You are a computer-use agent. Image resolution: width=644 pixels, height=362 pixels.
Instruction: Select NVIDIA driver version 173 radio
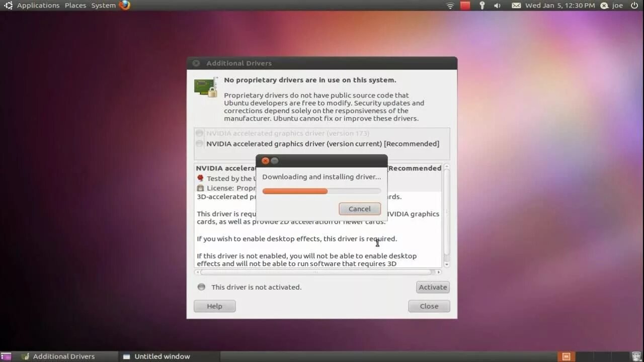click(x=200, y=133)
